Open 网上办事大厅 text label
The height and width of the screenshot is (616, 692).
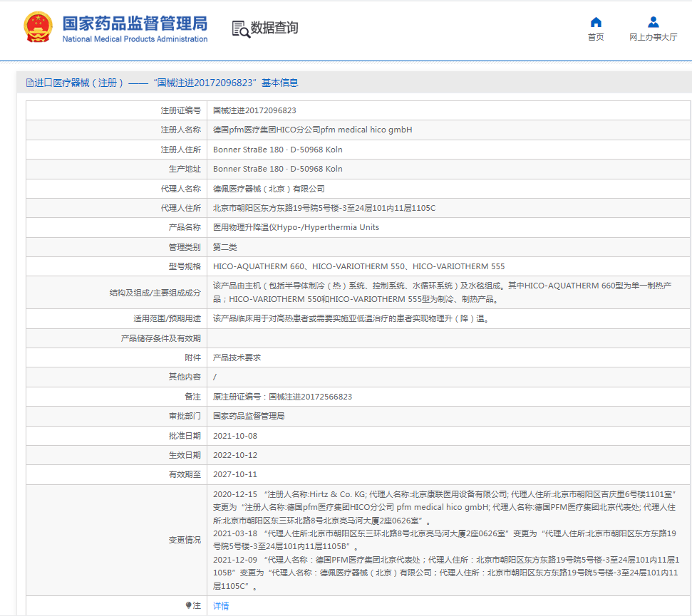(653, 38)
